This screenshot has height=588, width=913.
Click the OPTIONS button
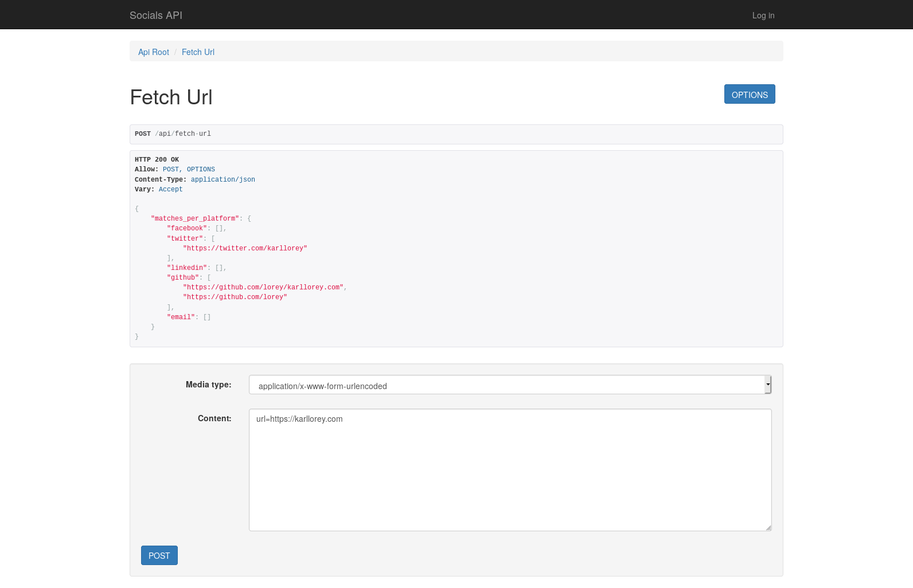(750, 94)
